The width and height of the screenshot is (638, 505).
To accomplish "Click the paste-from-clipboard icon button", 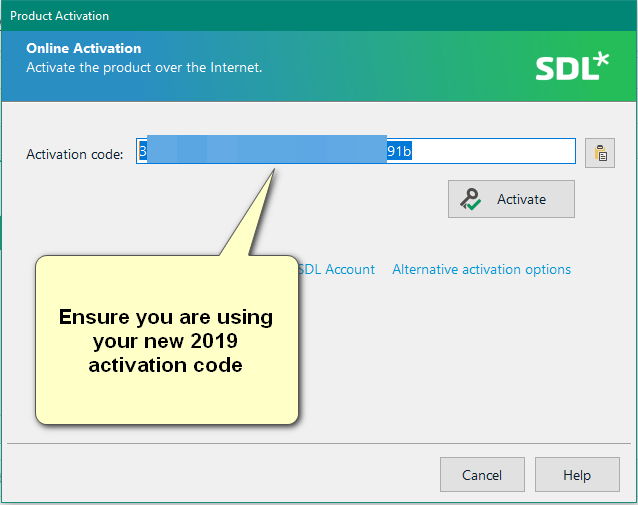I will click(600, 153).
